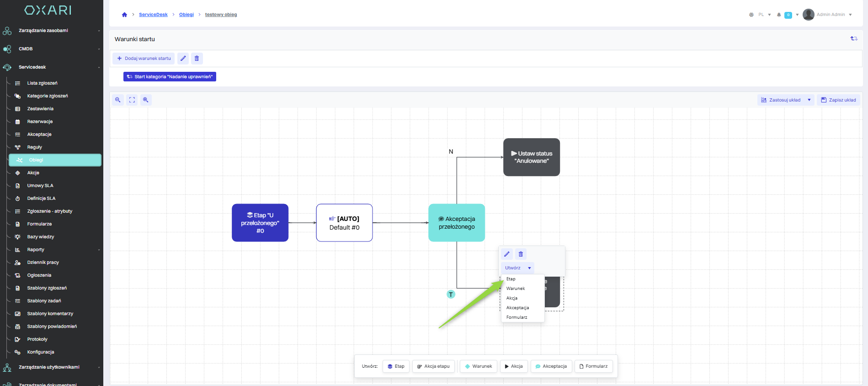Click the swap icon in Warunki startu header
Image resolution: width=868 pixels, height=386 pixels.
[853, 39]
